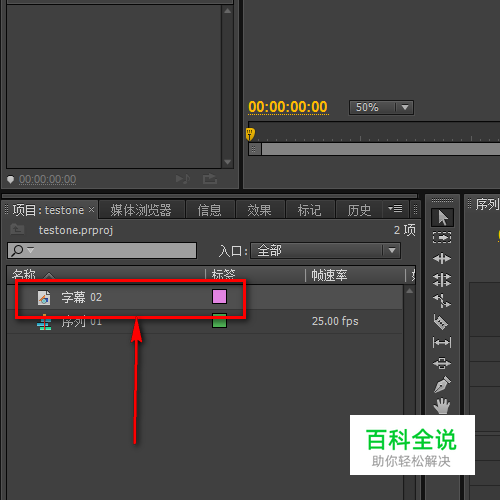Open the search filter dropdown arrow
Viewport: 500px width, 500px height.
pos(31,249)
